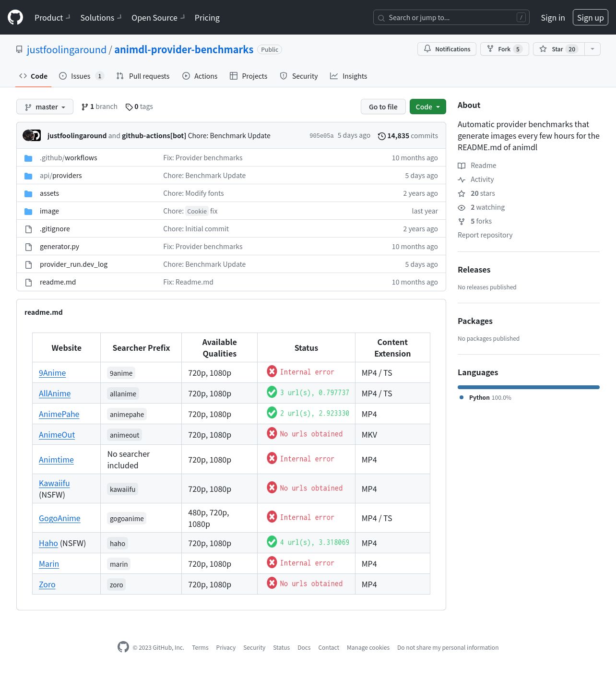Click the Pricing link in header

point(207,17)
